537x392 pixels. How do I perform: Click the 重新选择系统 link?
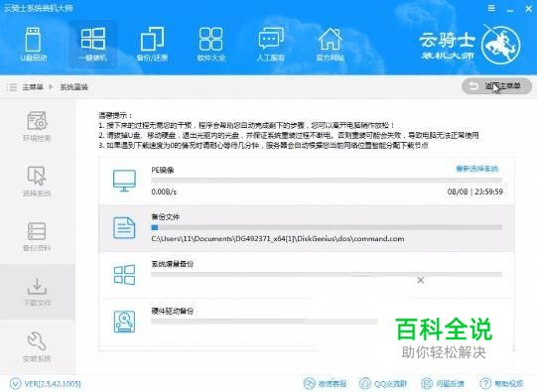[x=476, y=169]
